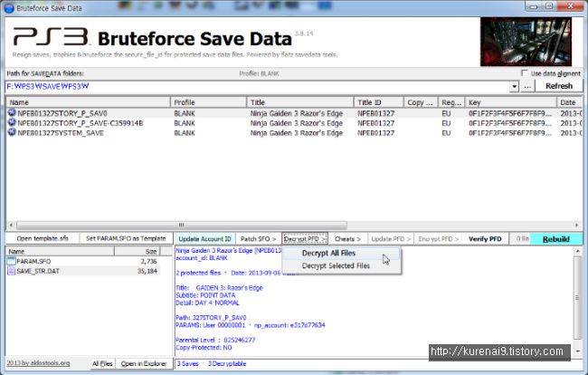This screenshot has width=588, height=375.
Task: Sort saves by Name column header
Action: [88, 102]
